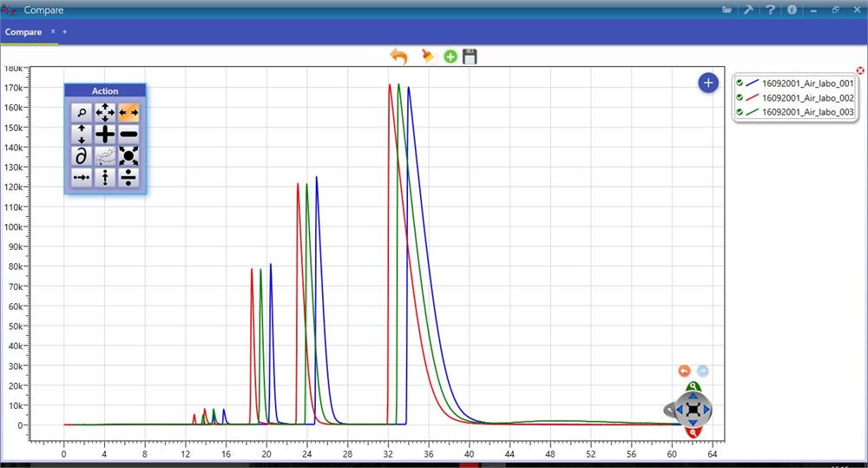
Task: Undo with the orange arrow in top toolbar
Action: pyautogui.click(x=398, y=56)
